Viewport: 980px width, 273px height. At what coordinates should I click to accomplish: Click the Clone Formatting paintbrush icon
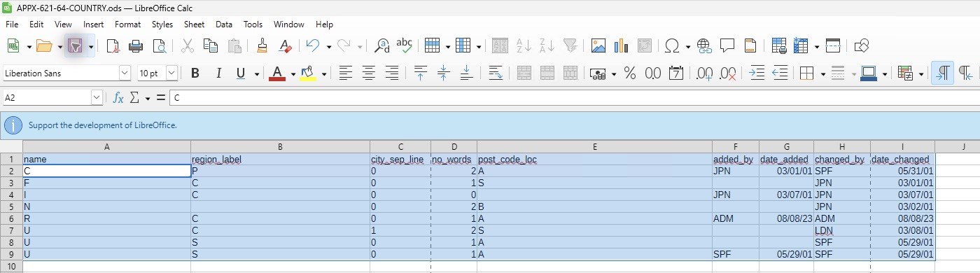262,46
